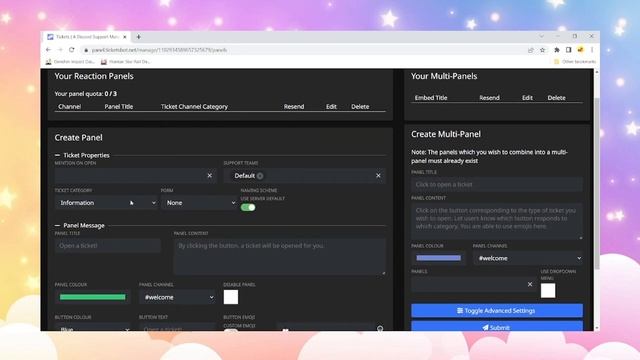Open a new browser tab with plus
Viewport: 640px width, 360px height.
[139, 37]
